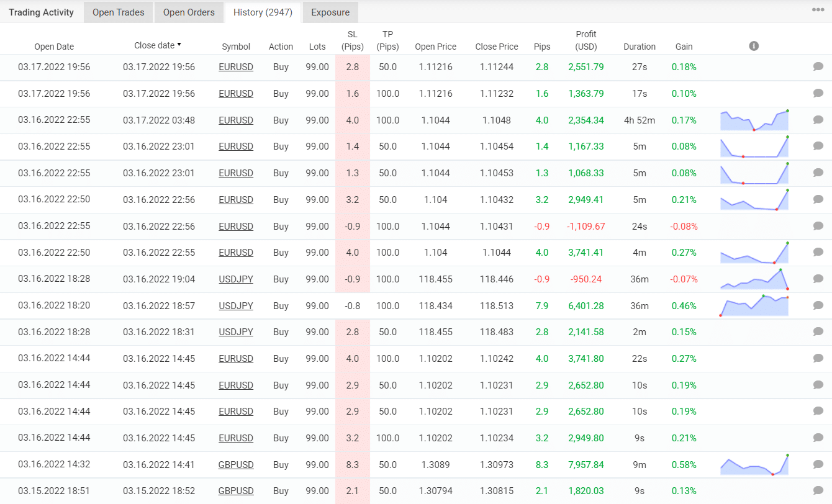Click the chart thumbnail on the 36m USDJPY trade
This screenshot has height=504, width=832.
pos(754,305)
